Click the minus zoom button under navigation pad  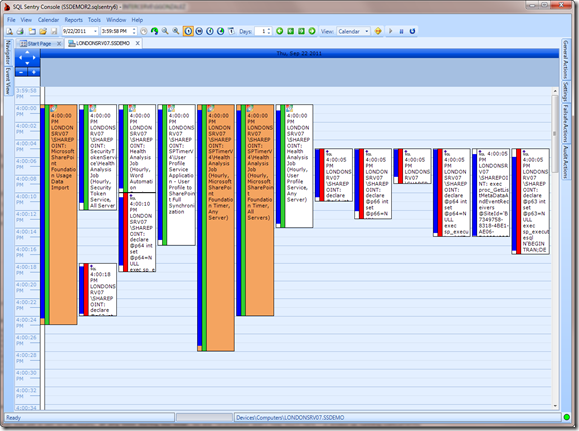(x=21, y=72)
